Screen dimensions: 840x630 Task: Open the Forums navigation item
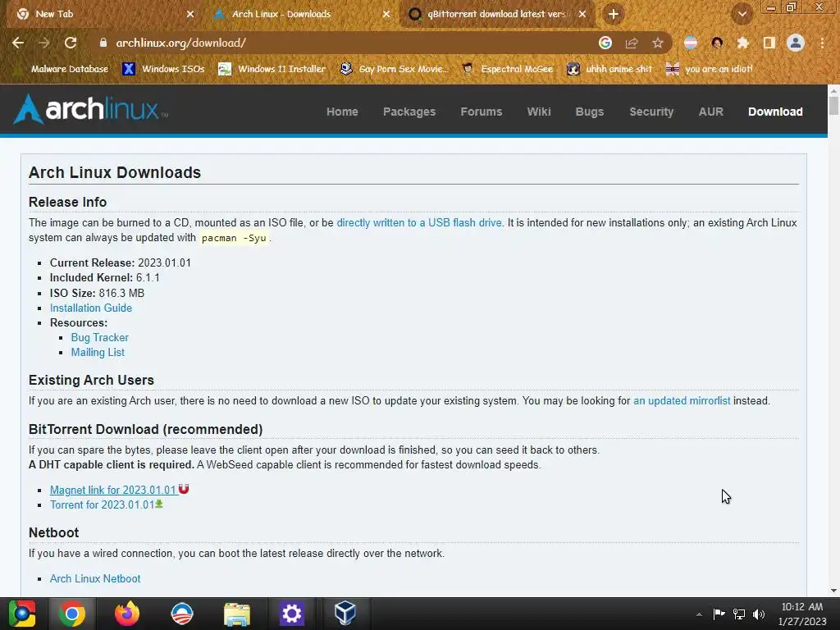[x=481, y=112]
